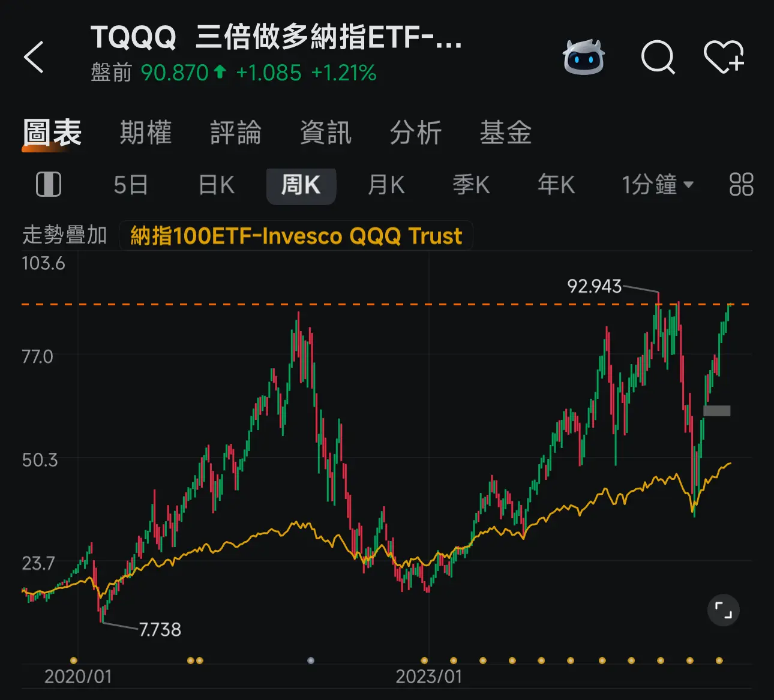The height and width of the screenshot is (700, 774).
Task: Tap the 7.738 low price label
Action: [160, 629]
